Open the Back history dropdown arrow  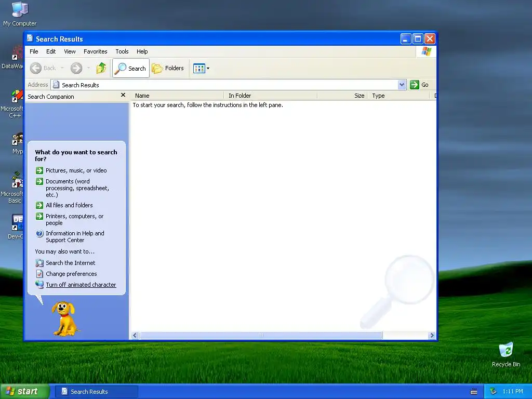pyautogui.click(x=62, y=68)
